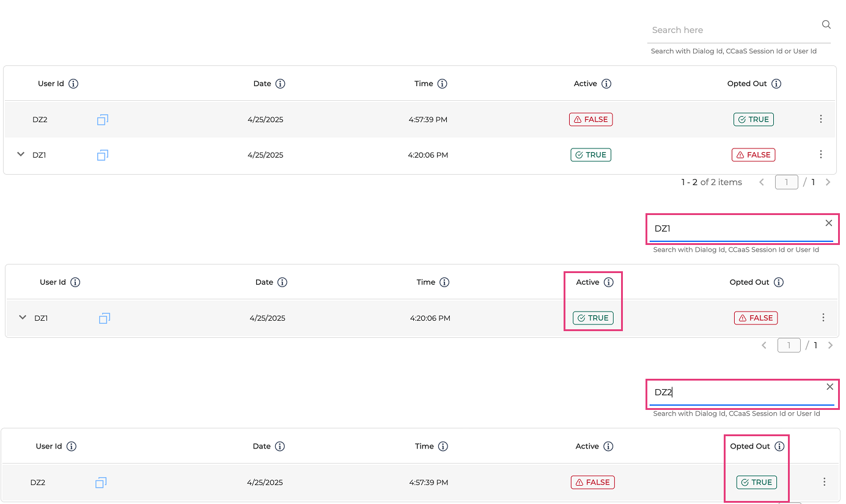
Task: Go to next page below the '1 - 2 of 2 items' table
Action: [828, 182]
